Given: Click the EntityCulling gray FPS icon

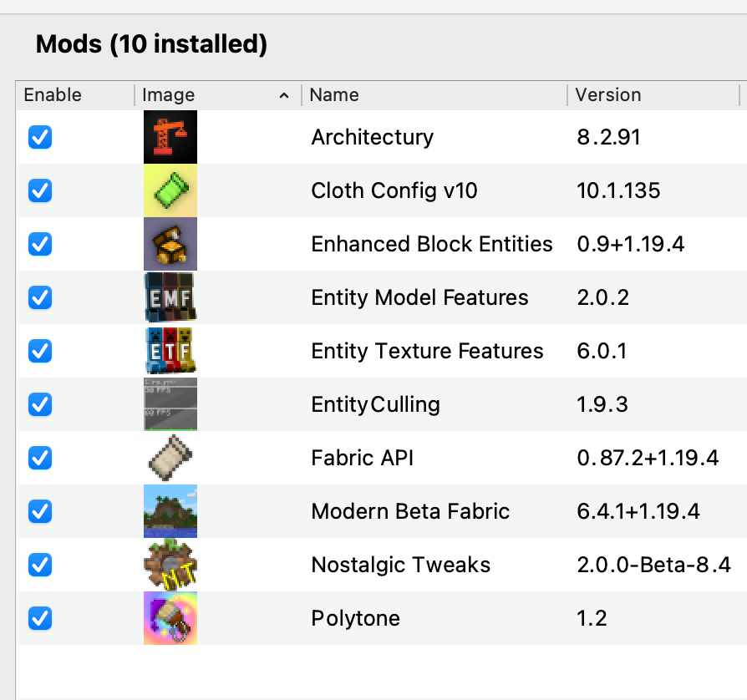Looking at the screenshot, I should pos(170,404).
